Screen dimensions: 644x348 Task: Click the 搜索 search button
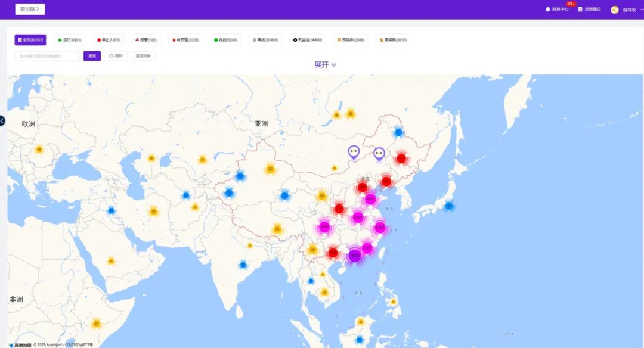(x=92, y=55)
